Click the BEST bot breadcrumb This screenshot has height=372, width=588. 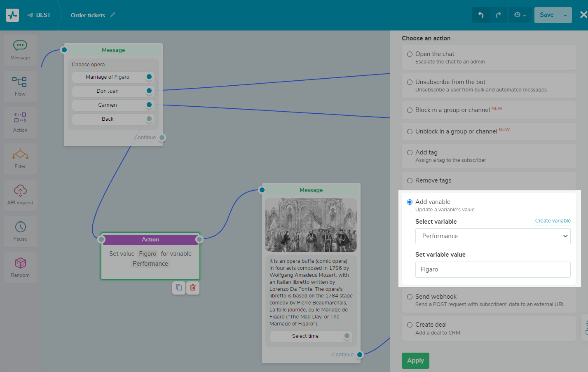click(39, 15)
